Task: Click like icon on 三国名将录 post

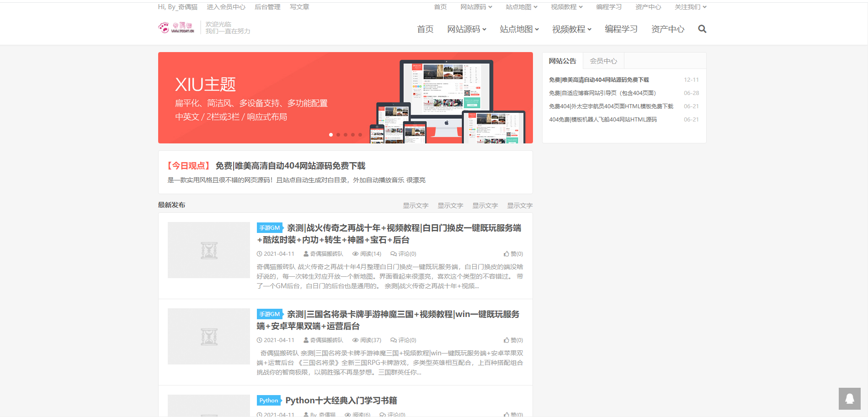Action: point(506,340)
